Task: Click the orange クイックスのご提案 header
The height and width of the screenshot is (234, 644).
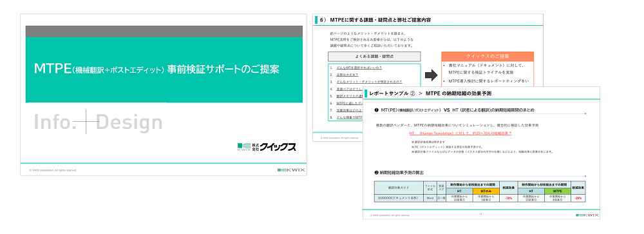Action: click(x=488, y=56)
